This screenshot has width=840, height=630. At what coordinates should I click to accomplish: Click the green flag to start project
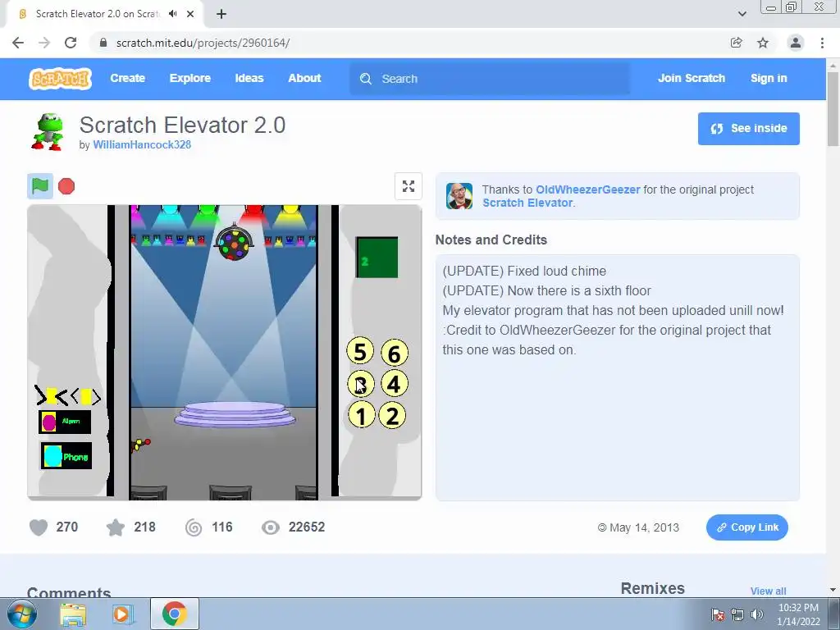pyautogui.click(x=40, y=186)
